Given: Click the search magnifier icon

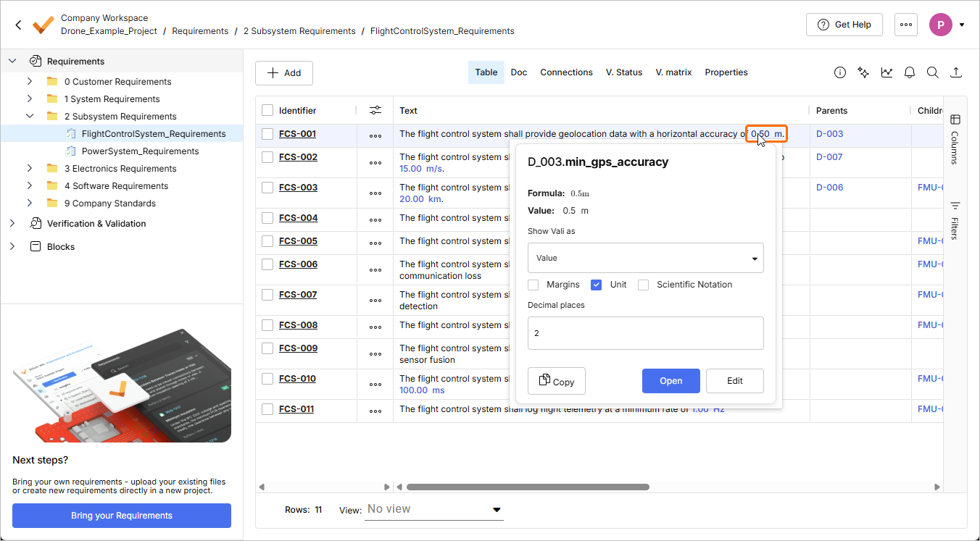Looking at the screenshot, I should click(x=933, y=72).
